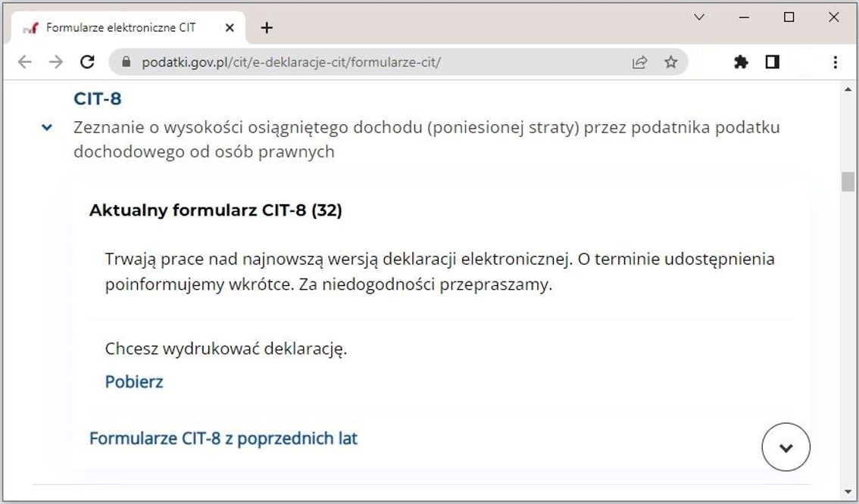This screenshot has height=504, width=859.
Task: Open the tab search dropdown arrow
Action: click(x=699, y=17)
